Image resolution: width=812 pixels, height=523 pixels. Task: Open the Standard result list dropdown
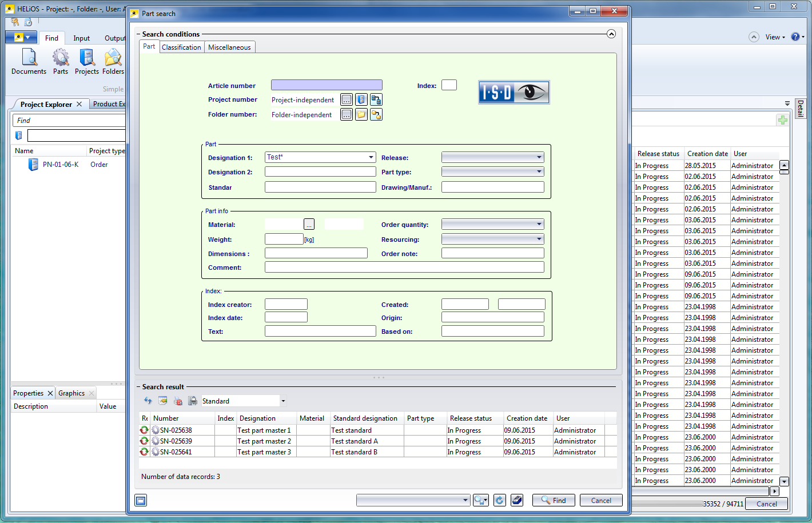pyautogui.click(x=283, y=401)
